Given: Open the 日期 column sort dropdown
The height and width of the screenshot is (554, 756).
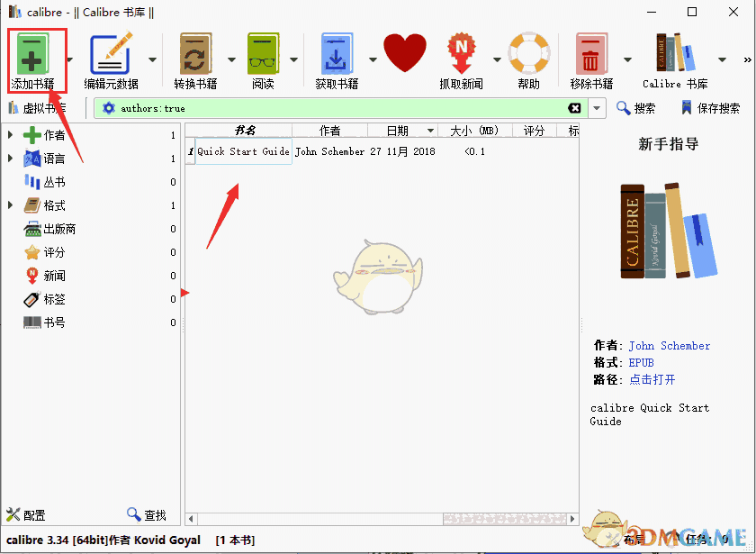Looking at the screenshot, I should [x=429, y=129].
